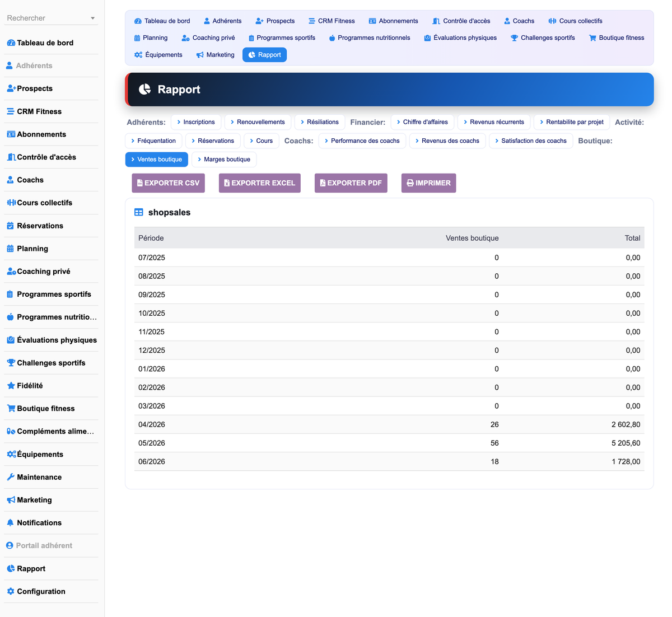672x617 pixels.
Task: Select the Adhérents tab in top navigation
Action: (222, 21)
